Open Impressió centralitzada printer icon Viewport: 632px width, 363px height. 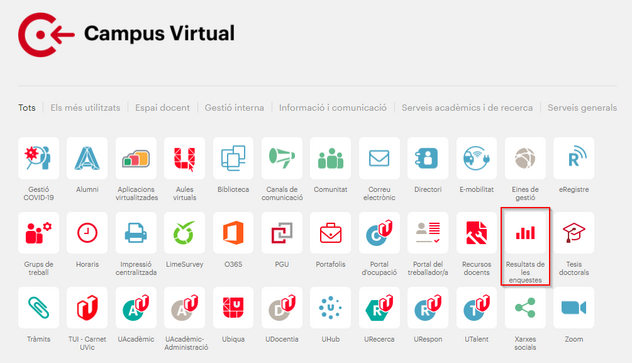pyautogui.click(x=136, y=233)
